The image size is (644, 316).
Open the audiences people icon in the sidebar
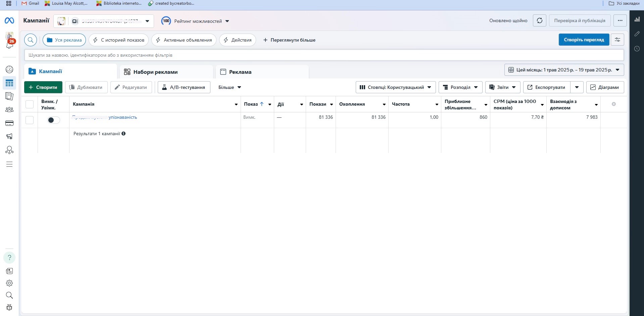pyautogui.click(x=9, y=109)
